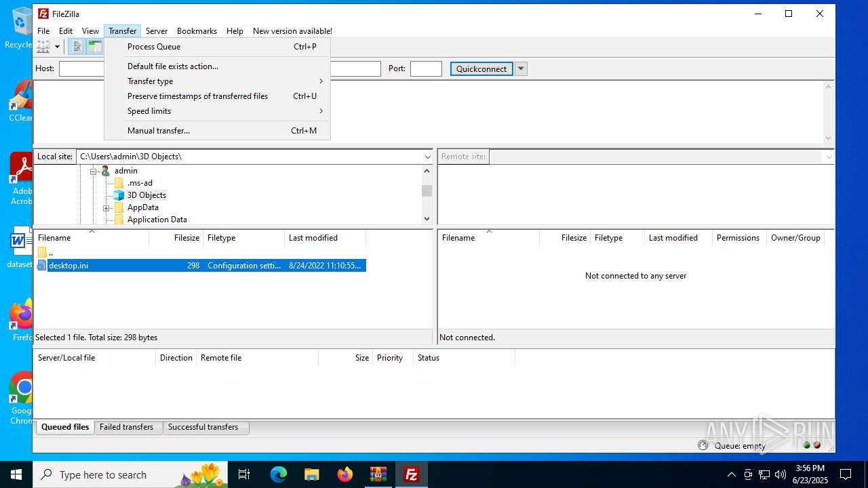Sort local list by Filetype column

[244, 238]
